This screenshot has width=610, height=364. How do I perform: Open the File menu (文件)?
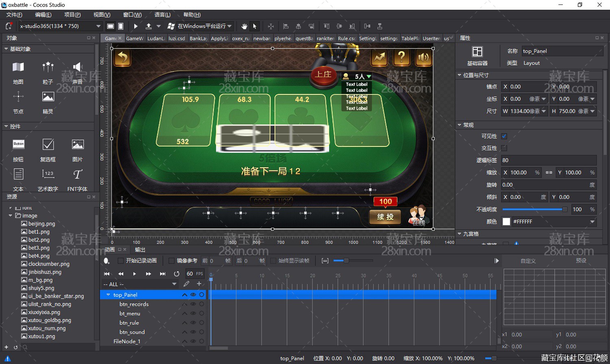click(14, 15)
